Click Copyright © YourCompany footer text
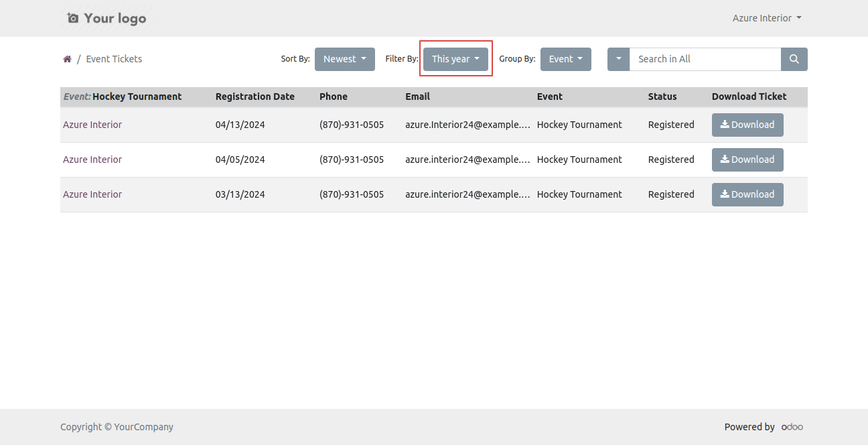The height and width of the screenshot is (445, 868). (117, 427)
